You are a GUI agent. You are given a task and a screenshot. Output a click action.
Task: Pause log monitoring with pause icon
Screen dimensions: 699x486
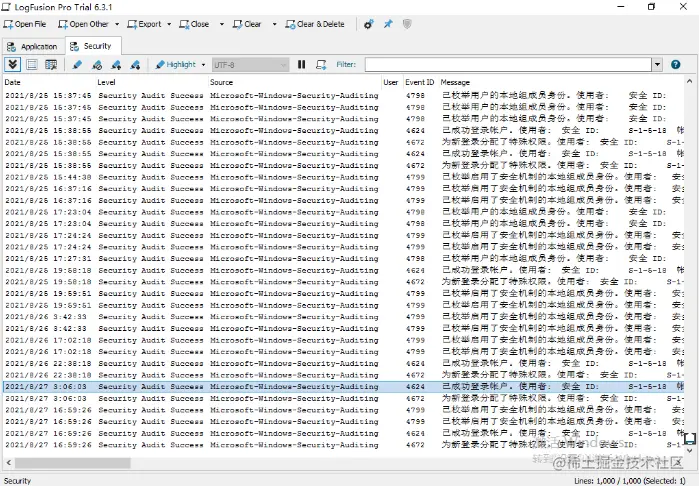(302, 65)
